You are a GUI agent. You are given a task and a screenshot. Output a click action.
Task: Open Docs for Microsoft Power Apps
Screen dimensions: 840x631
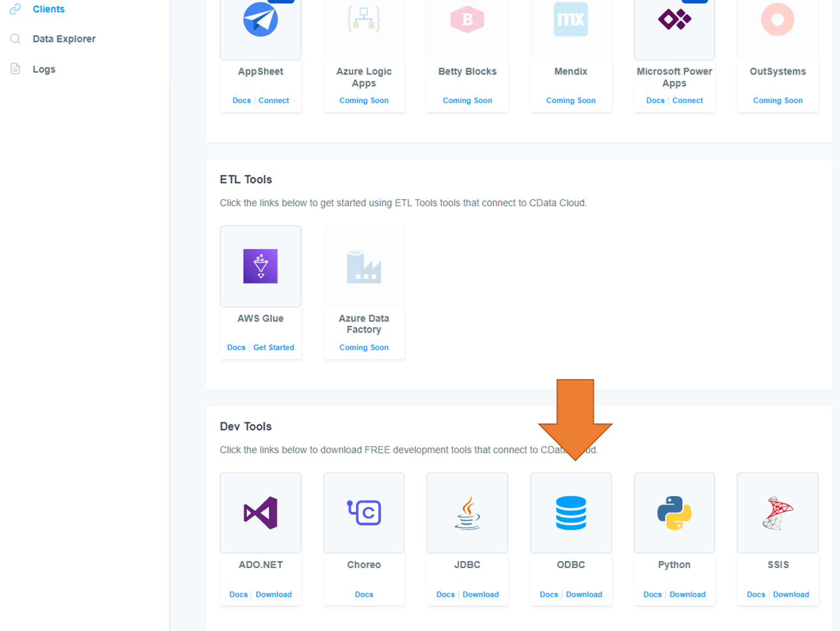(x=655, y=100)
